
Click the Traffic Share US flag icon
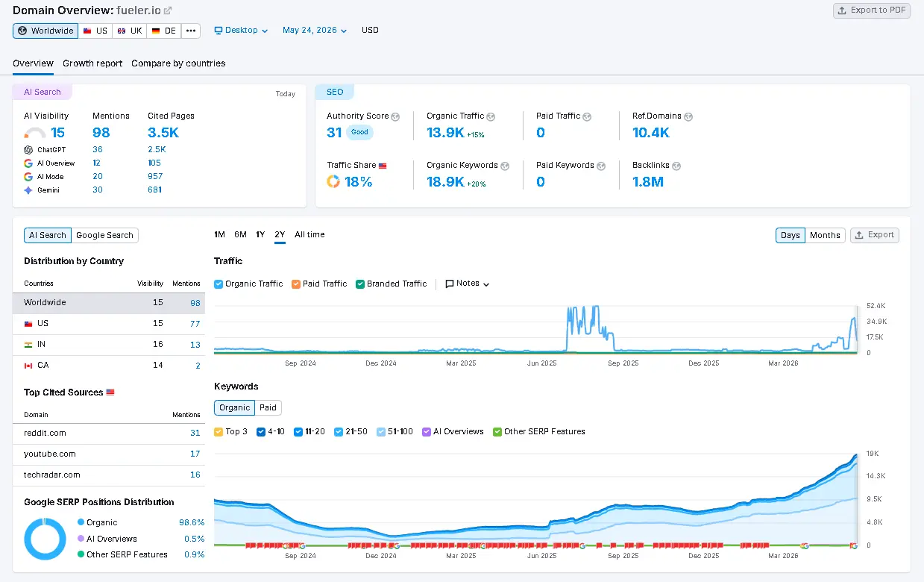(383, 166)
